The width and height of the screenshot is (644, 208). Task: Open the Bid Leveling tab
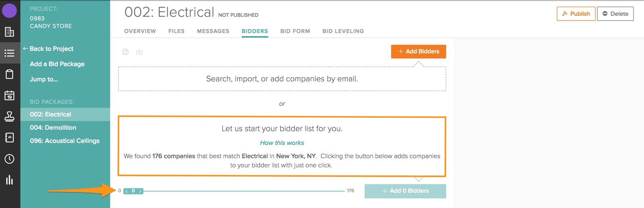tap(343, 31)
